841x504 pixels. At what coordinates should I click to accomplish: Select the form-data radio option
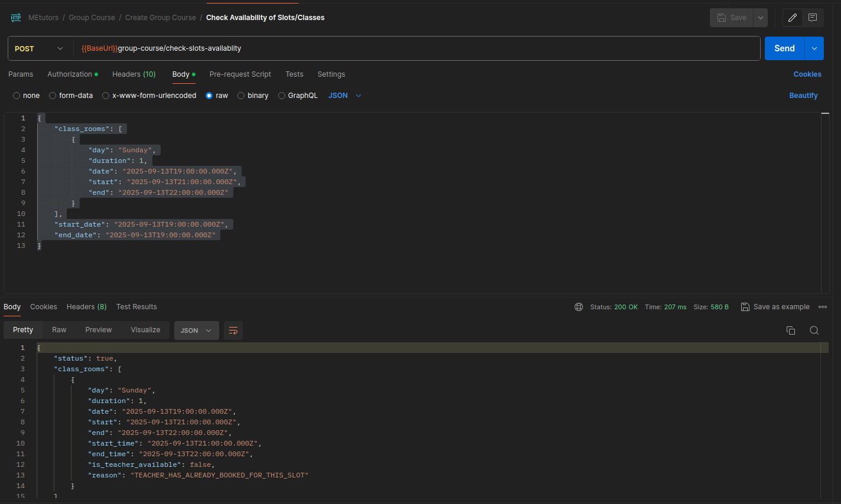point(53,96)
